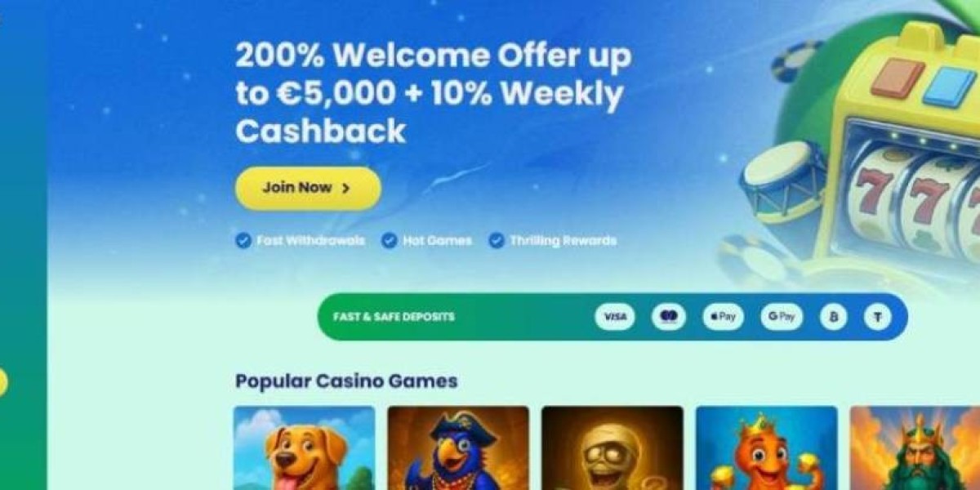
Task: Click the Fast Withdrawals checkmark
Action: (243, 241)
